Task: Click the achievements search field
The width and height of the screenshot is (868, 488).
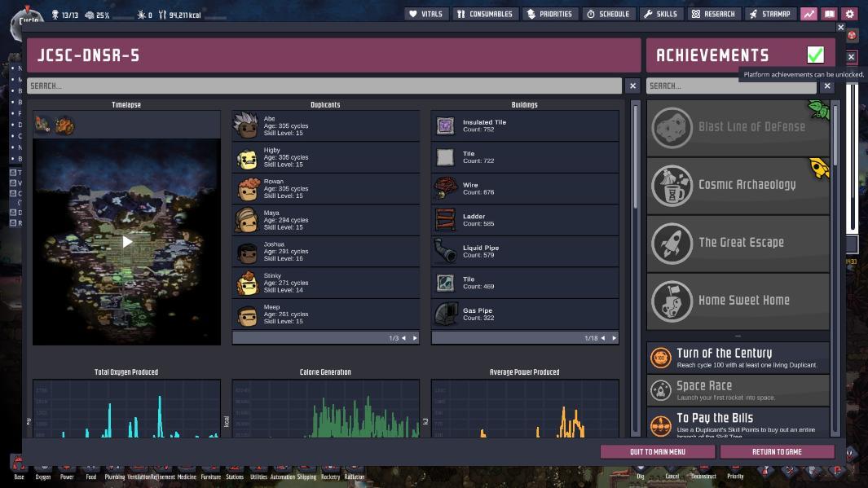Action: [x=731, y=86]
